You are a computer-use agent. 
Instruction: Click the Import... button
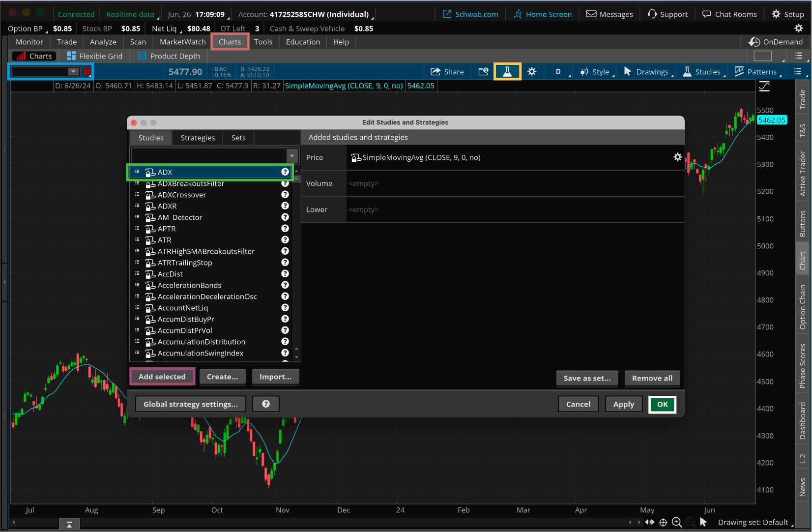click(x=275, y=377)
